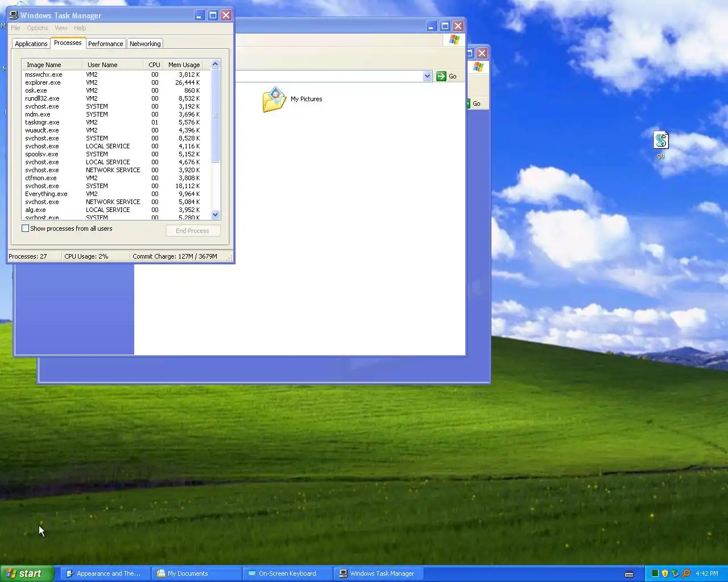Open the View menu in Task Manager
Viewport: 728px width, 582px height.
click(x=61, y=28)
